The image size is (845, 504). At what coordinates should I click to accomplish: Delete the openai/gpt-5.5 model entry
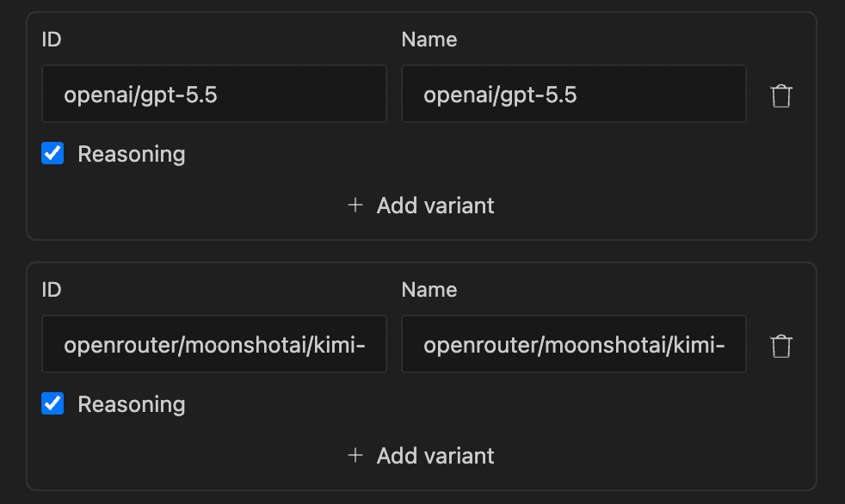780,95
